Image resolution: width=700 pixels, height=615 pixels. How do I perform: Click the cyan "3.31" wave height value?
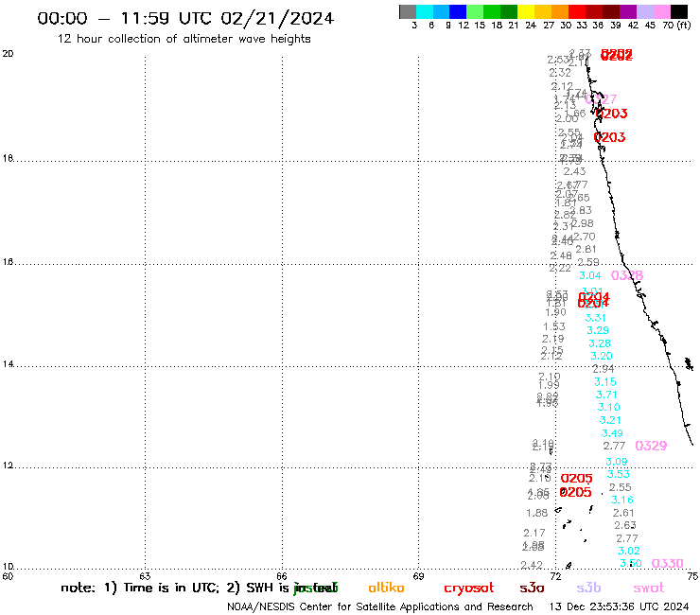pyautogui.click(x=596, y=318)
